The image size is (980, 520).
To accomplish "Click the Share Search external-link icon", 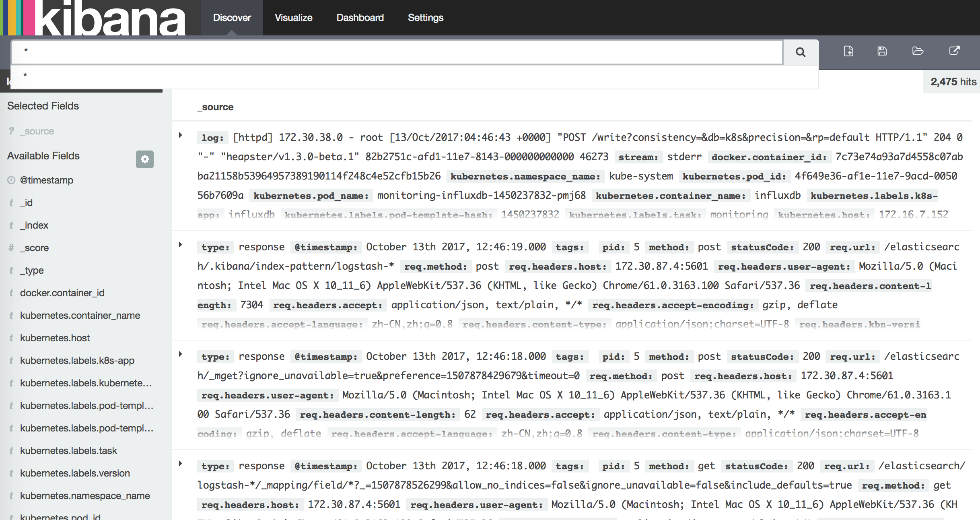I will 954,51.
